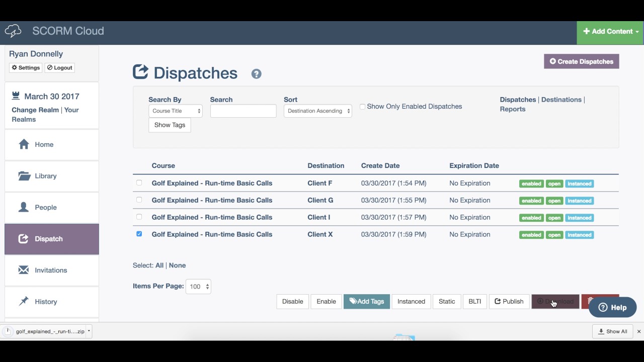Screen dimensions: 644x362
Task: Open the Search By Course Title dropdown
Action: tap(176, 111)
